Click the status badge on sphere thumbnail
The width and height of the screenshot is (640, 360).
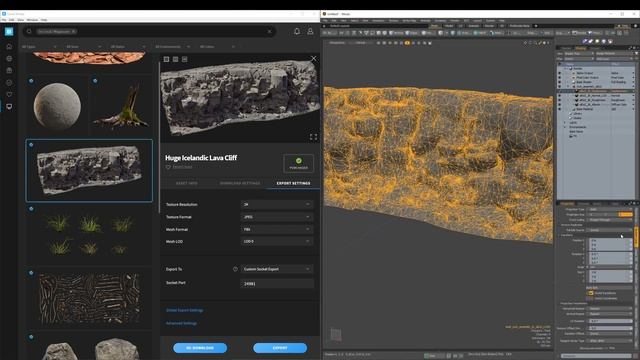point(31,81)
